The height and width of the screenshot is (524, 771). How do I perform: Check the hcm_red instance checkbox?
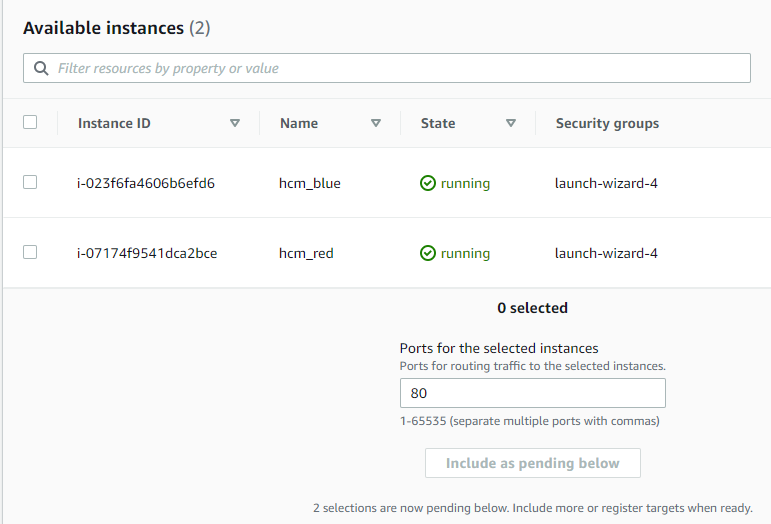[30, 252]
